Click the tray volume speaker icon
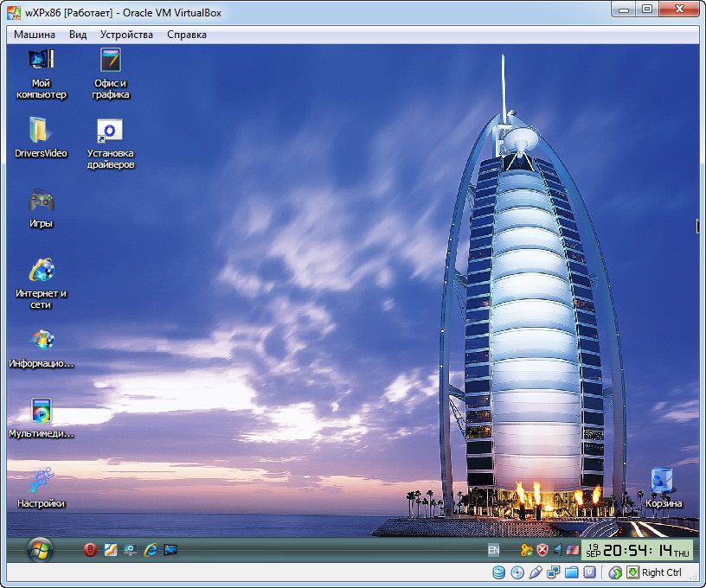706x588 pixels. coord(558,550)
